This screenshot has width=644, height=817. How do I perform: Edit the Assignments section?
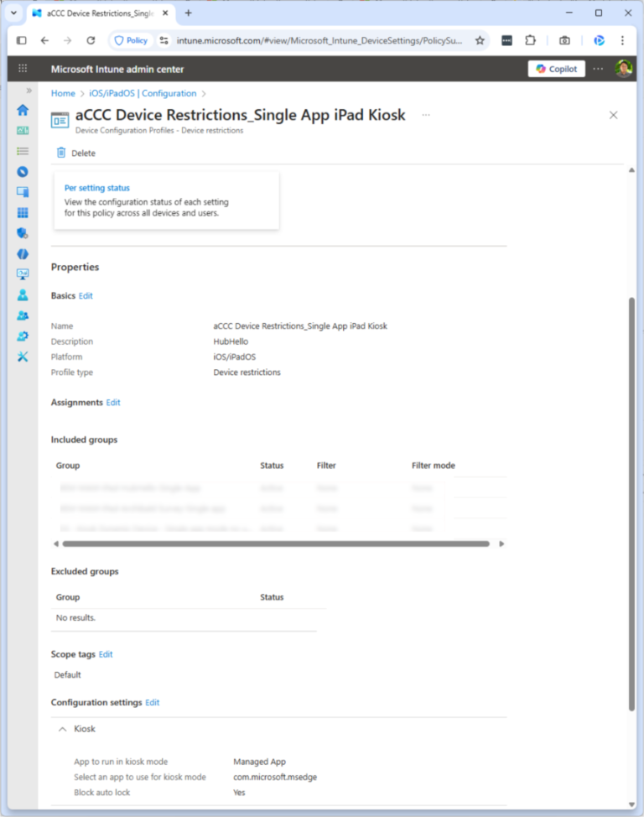pyautogui.click(x=113, y=403)
